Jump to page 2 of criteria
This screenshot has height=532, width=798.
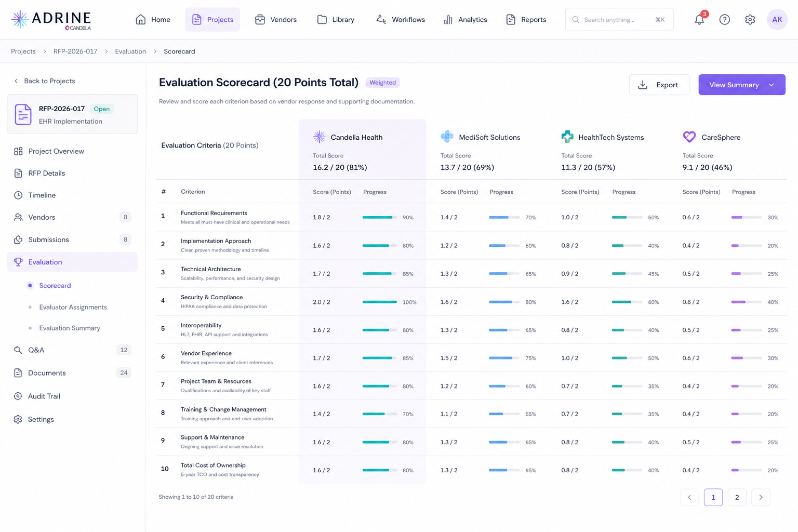737,497
